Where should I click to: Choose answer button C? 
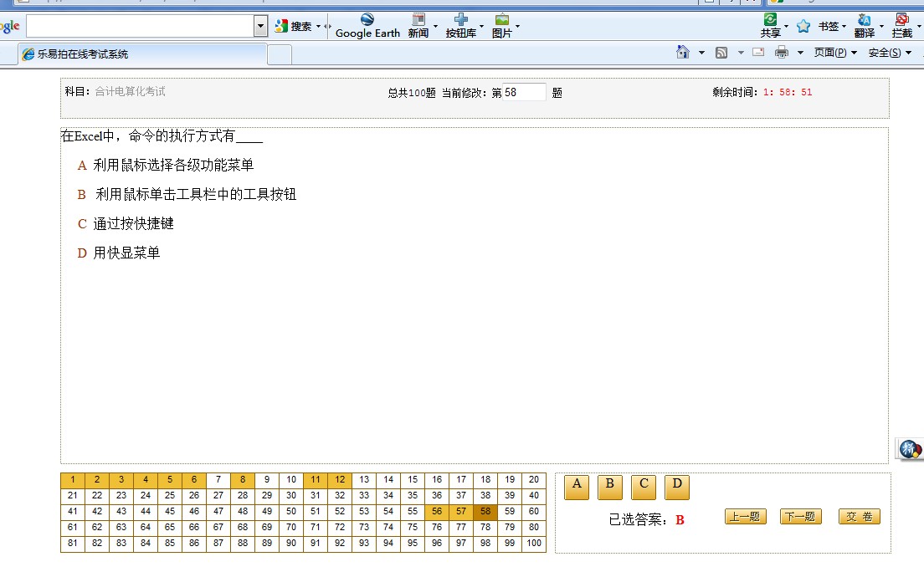[644, 487]
